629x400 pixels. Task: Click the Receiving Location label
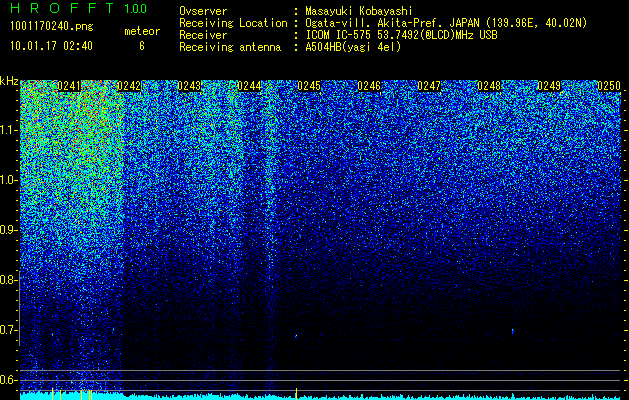click(x=233, y=23)
